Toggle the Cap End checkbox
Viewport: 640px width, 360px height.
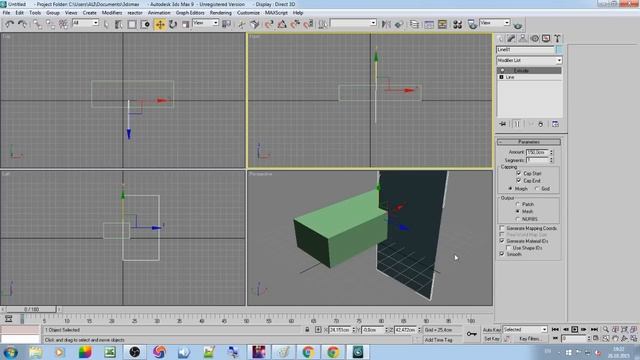(518, 180)
